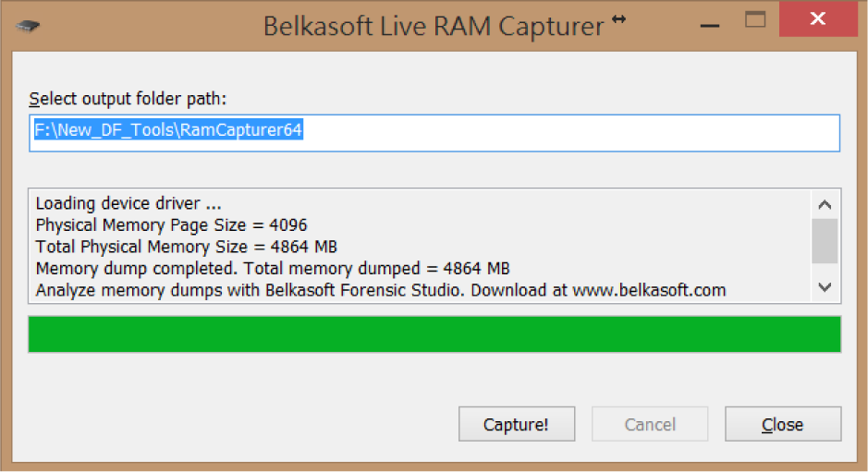Click the 'Memory dump completed' log entry
Image resolution: width=868 pixels, height=472 pixels.
(x=273, y=269)
